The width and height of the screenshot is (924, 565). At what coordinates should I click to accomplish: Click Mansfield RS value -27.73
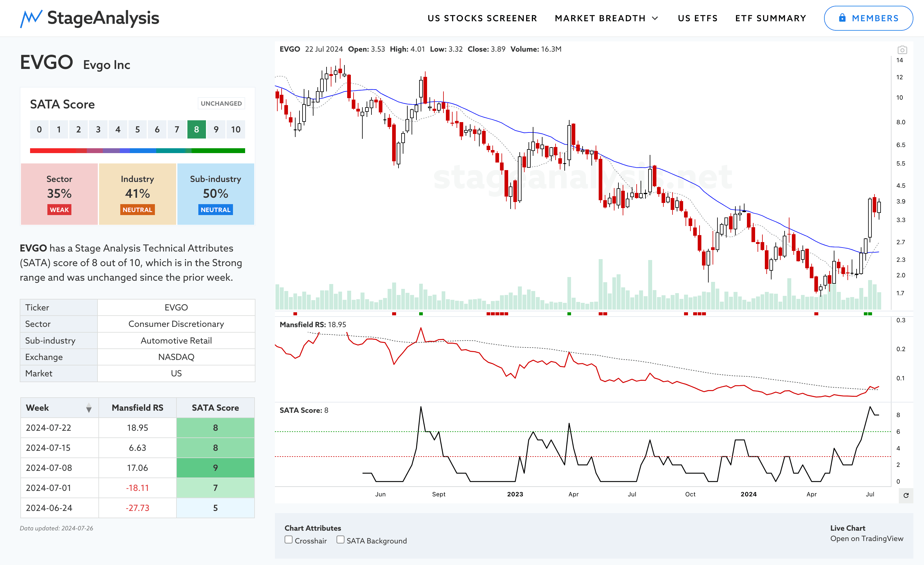click(x=137, y=508)
